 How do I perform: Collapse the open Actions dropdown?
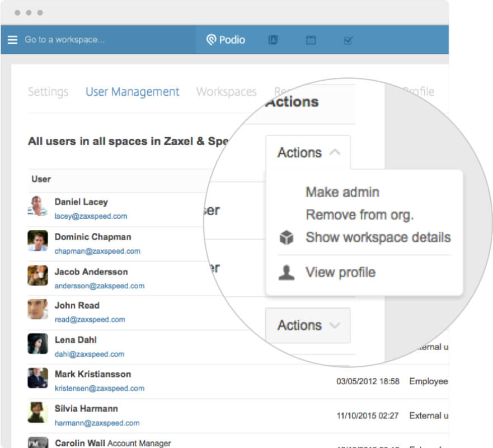(x=308, y=152)
